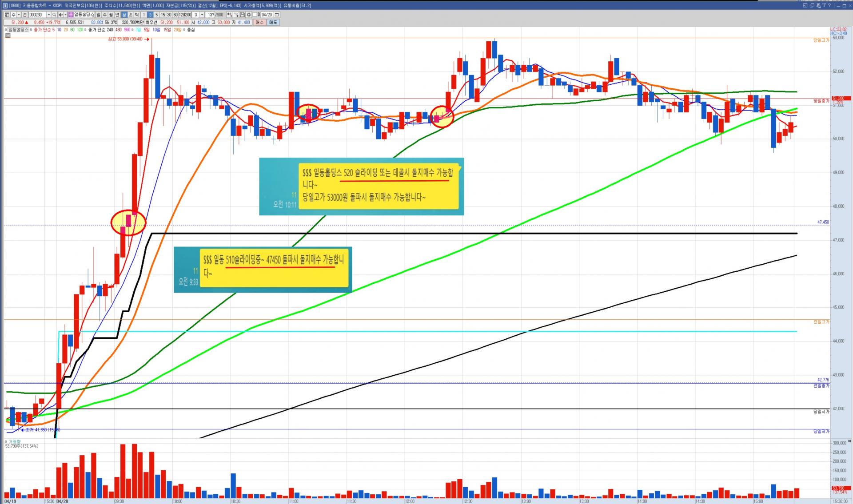Expand the minute interval dropdown showing 3

(x=202, y=15)
